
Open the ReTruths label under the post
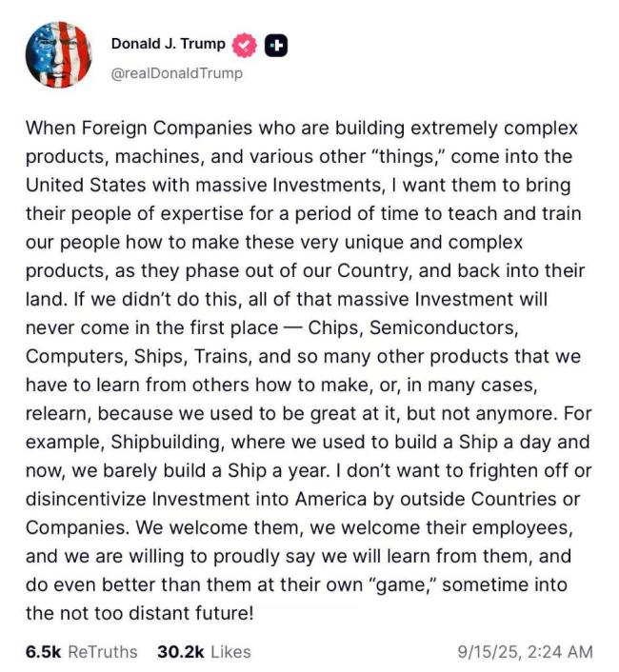104,652
